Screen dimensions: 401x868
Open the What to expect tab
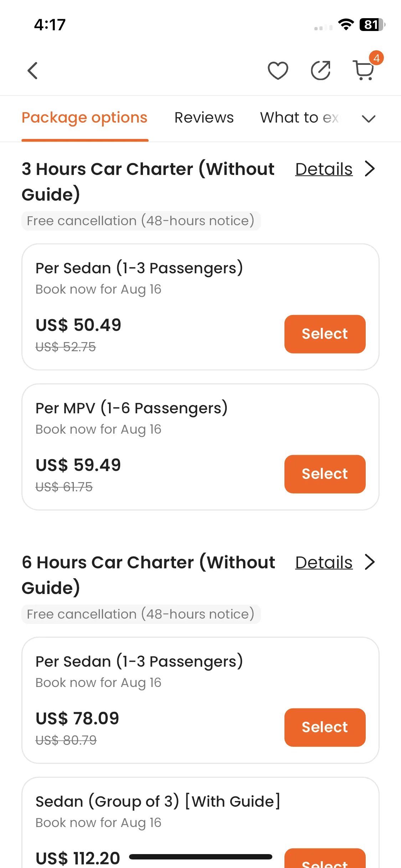(x=300, y=118)
